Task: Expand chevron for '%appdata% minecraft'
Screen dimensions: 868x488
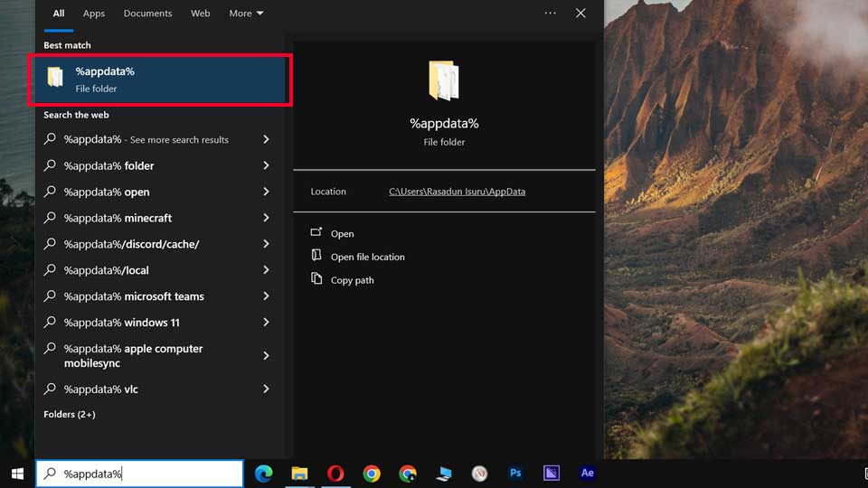Action: pyautogui.click(x=266, y=218)
